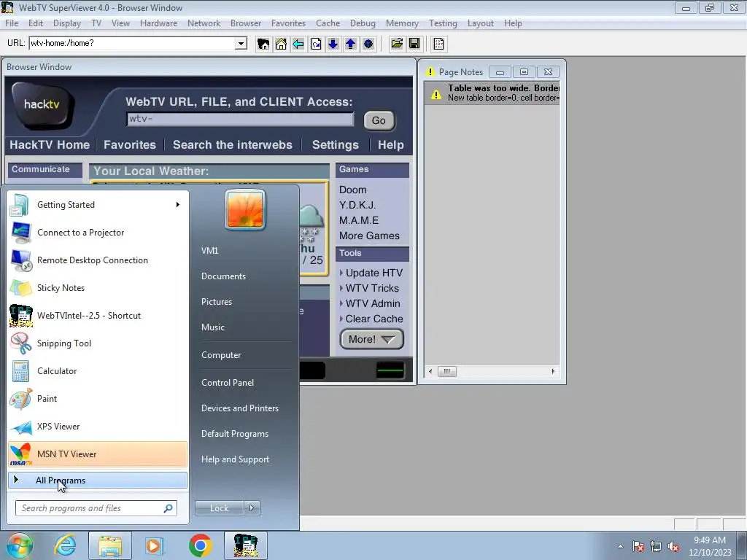
Task: Click the blue down arrow toolbar icon
Action: coord(333,44)
